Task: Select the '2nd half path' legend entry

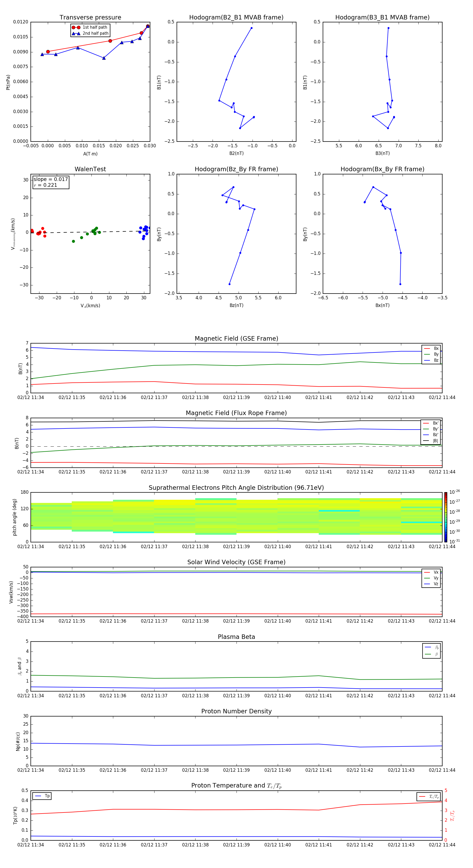Action: point(90,33)
